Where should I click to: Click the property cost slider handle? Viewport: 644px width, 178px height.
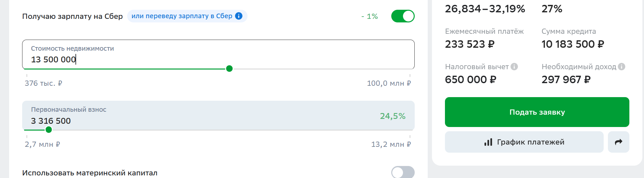[x=229, y=69]
